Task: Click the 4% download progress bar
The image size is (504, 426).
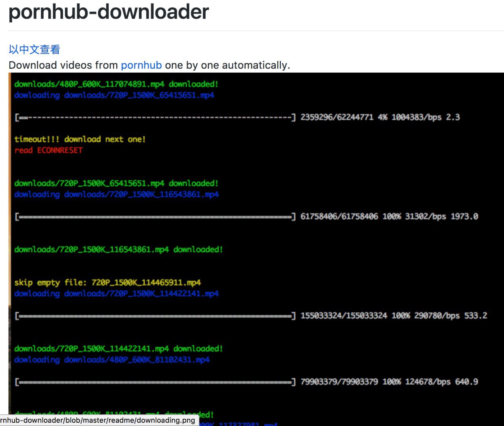Action: [x=155, y=117]
